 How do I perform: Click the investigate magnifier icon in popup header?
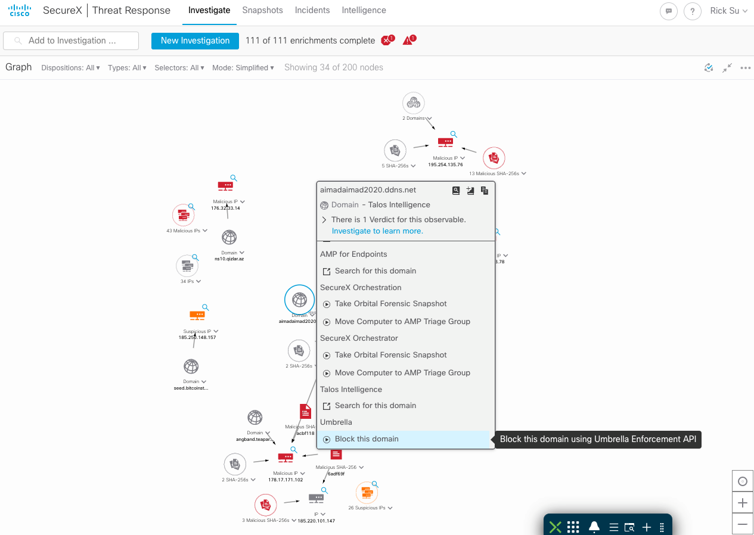point(456,190)
